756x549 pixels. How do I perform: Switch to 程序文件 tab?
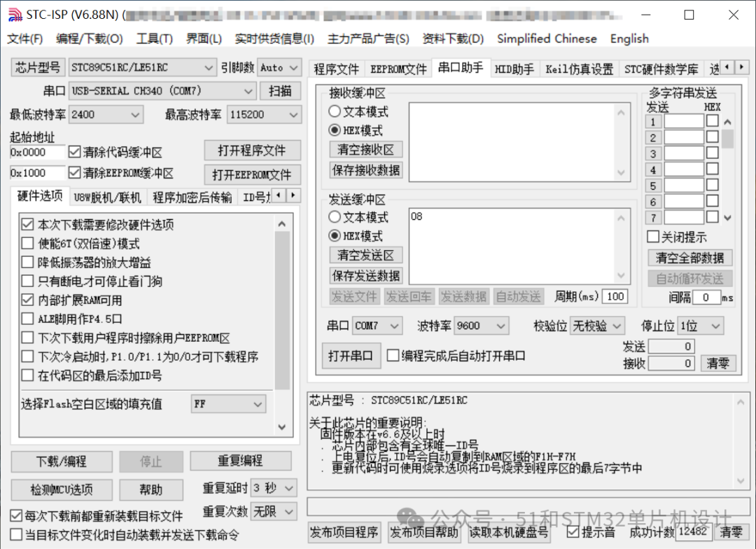(336, 69)
